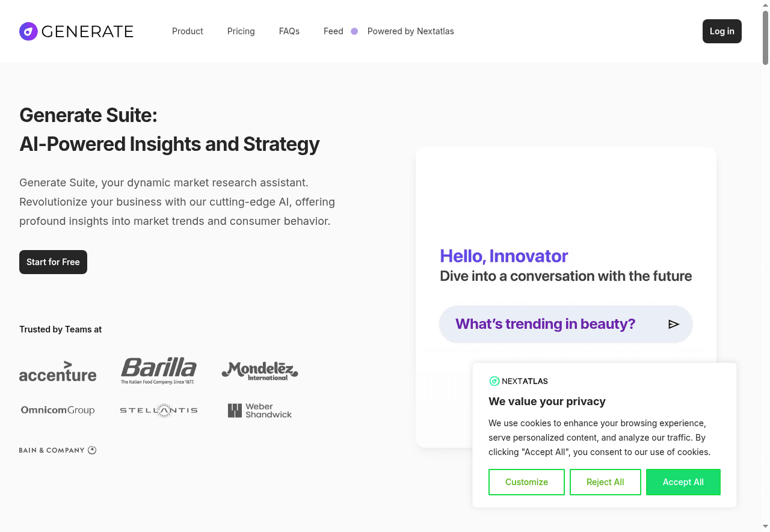Image resolution: width=770 pixels, height=532 pixels.
Task: Click the Accenture logo
Action: [x=58, y=372]
